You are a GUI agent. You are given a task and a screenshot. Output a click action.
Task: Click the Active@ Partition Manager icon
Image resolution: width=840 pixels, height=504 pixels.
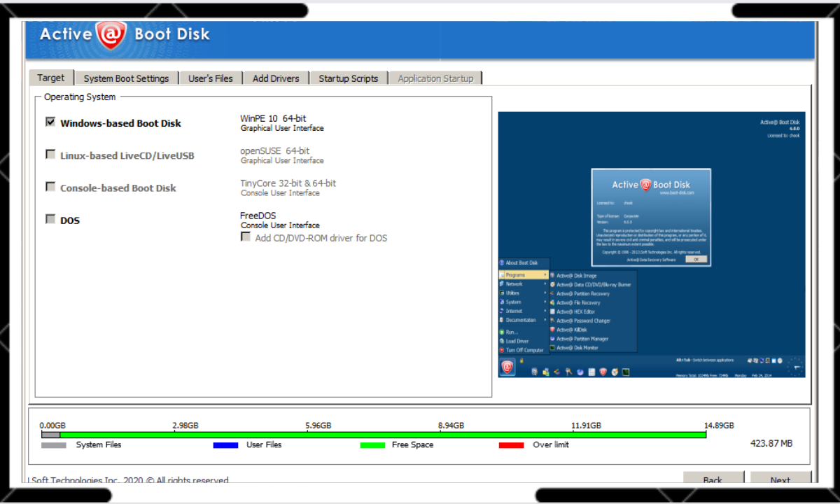click(552, 339)
